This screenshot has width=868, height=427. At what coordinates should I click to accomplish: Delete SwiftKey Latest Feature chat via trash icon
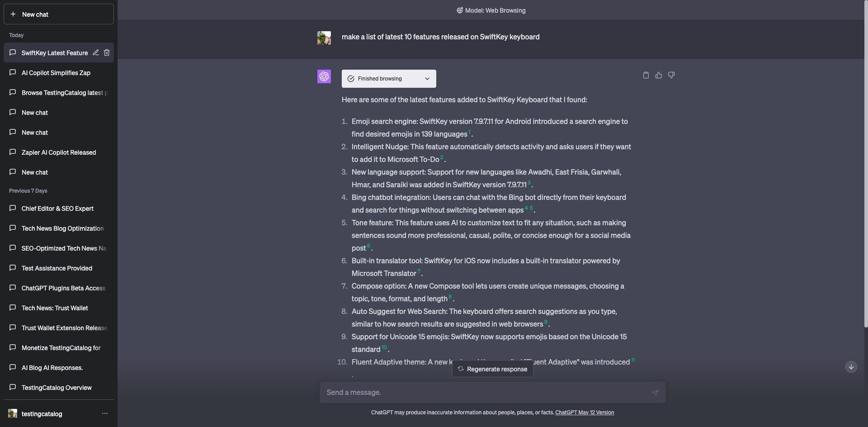[107, 52]
